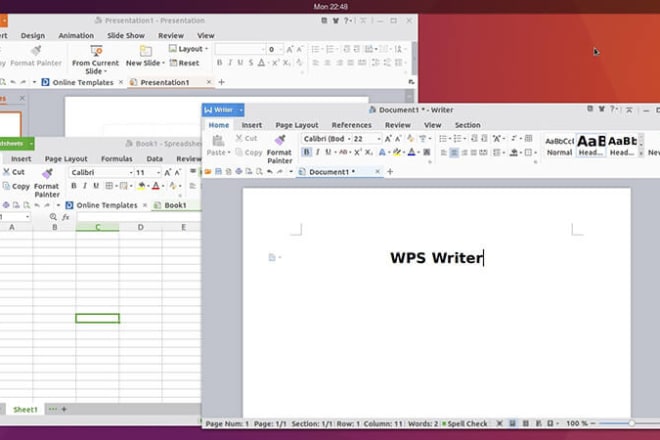Click Cut in Writer ribbon
This screenshot has height=440, width=660.
[x=246, y=138]
